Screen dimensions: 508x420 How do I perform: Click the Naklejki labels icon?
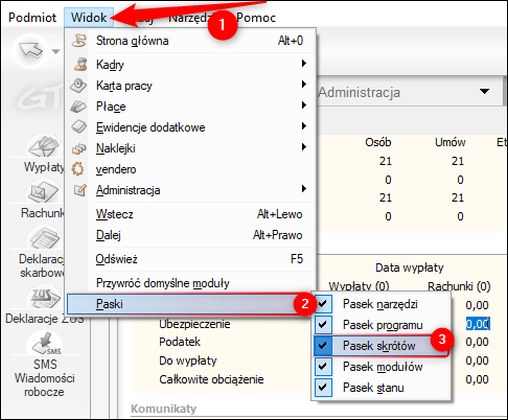tap(79, 148)
